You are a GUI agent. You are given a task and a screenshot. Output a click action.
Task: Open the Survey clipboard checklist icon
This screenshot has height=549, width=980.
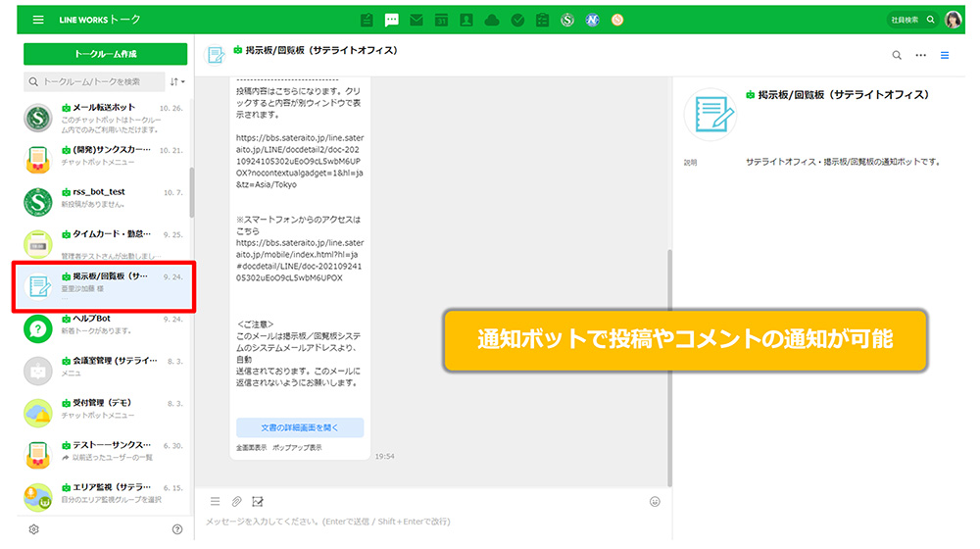coord(543,20)
